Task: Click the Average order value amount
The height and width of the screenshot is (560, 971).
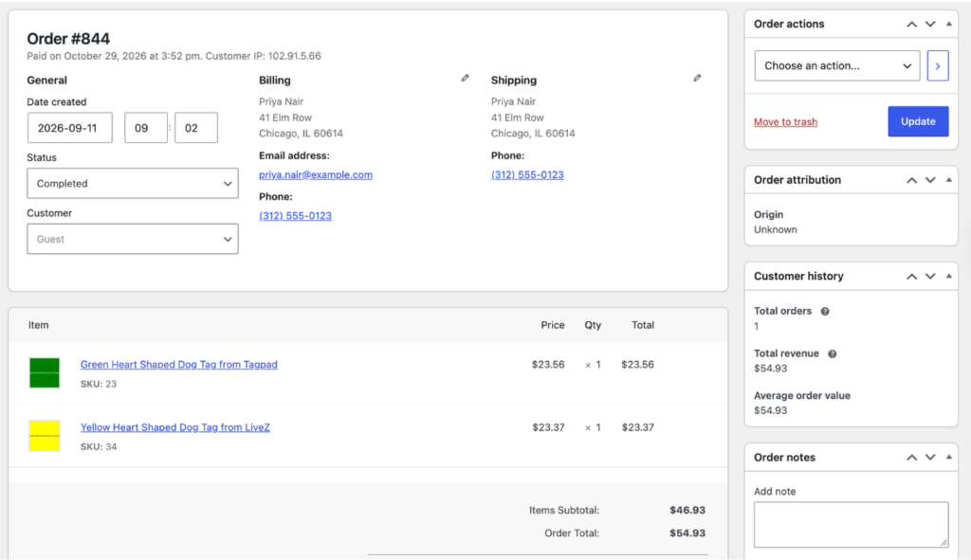Action: (x=770, y=410)
